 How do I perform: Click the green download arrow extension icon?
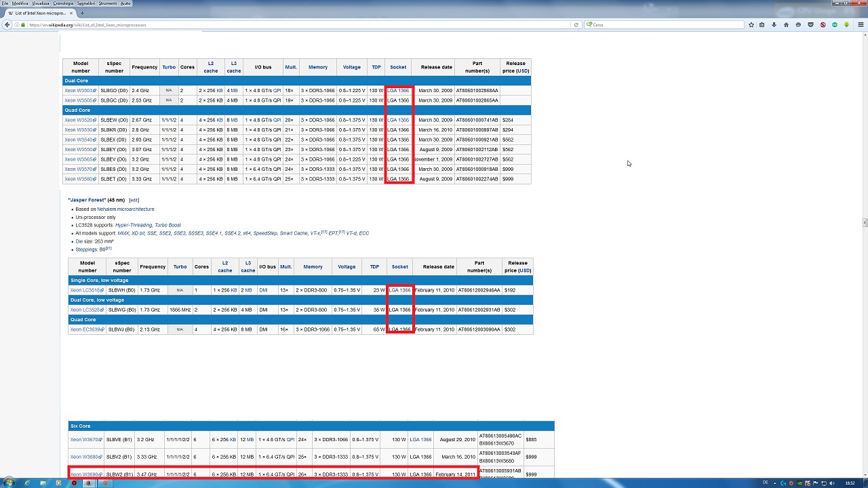(x=847, y=24)
